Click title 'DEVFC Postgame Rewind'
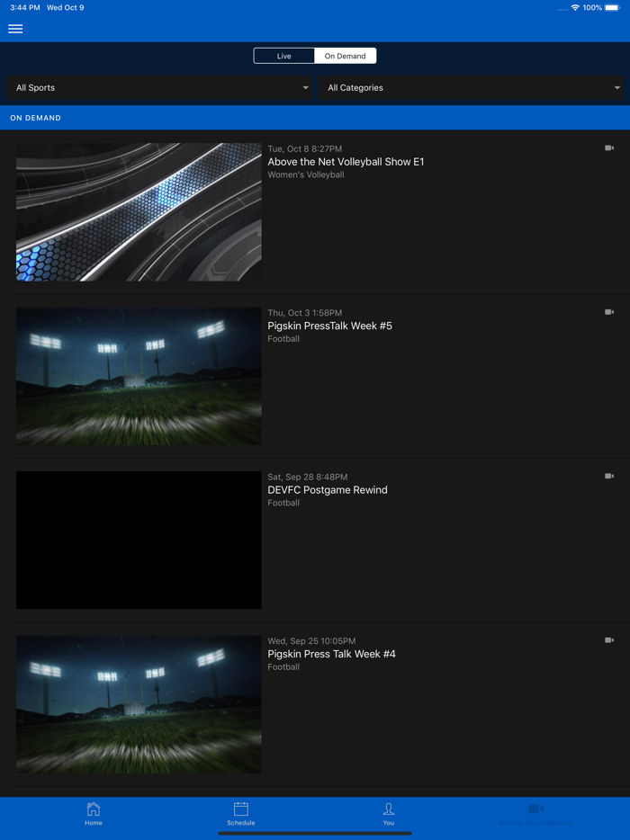This screenshot has width=630, height=840. 328,489
